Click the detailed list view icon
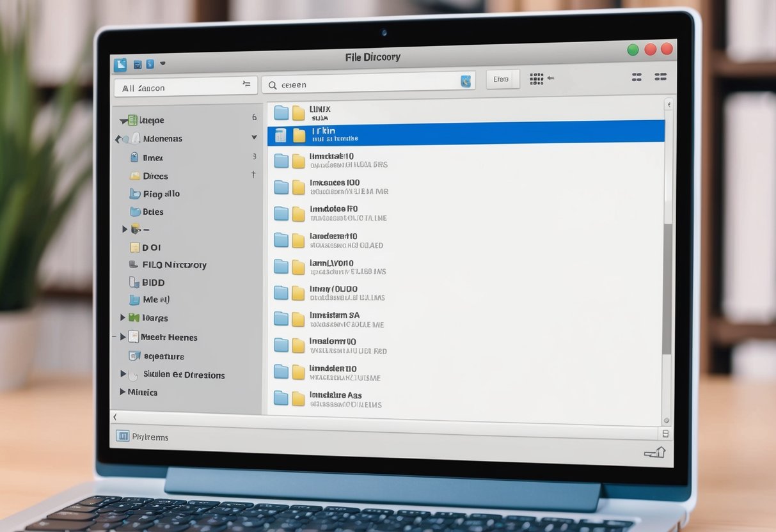 coord(637,76)
